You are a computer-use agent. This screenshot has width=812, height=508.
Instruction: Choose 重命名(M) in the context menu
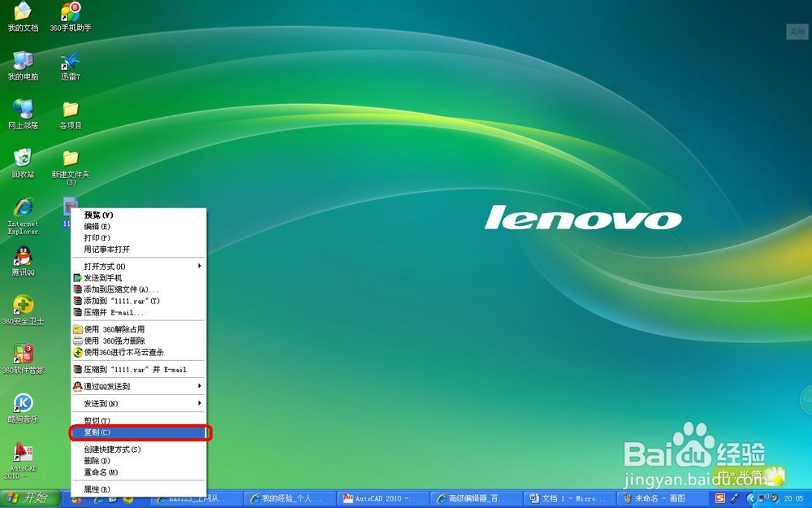[138, 471]
